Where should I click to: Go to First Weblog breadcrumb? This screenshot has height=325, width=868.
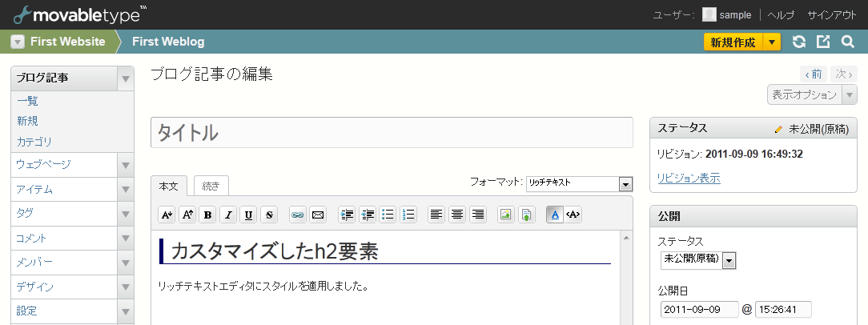[168, 42]
